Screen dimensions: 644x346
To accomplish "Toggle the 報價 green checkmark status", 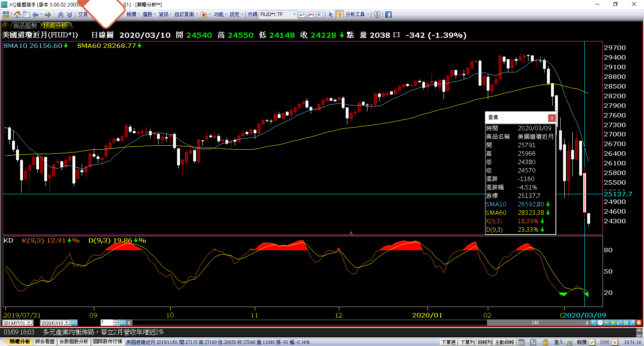I will (592, 342).
